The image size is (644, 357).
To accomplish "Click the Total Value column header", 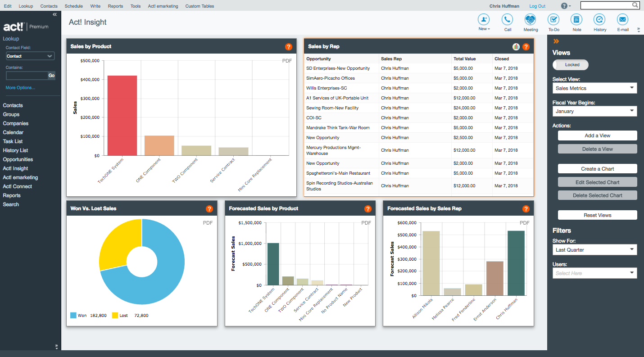I will point(465,59).
